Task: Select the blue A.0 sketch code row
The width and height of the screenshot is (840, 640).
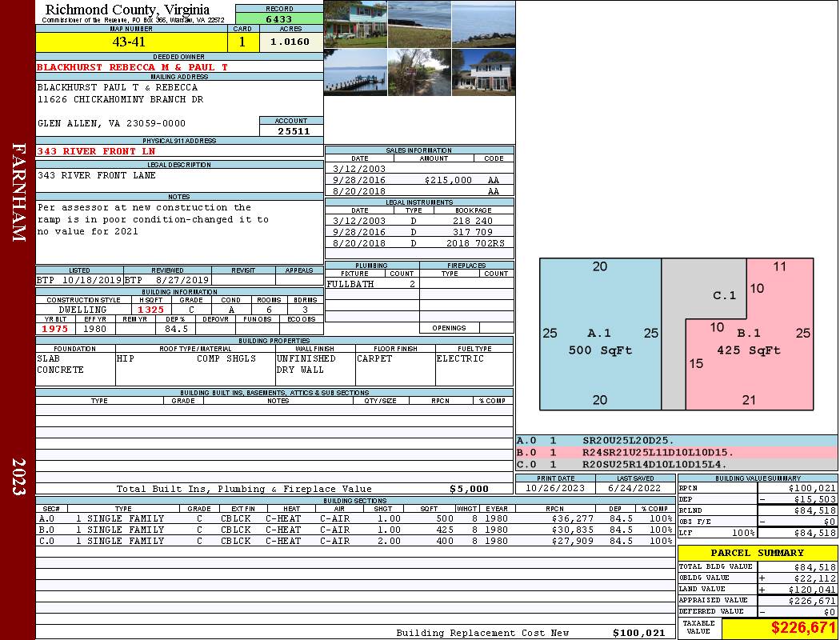Action: tap(676, 441)
